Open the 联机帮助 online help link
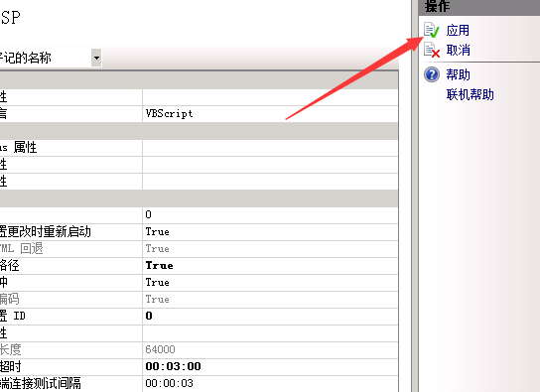The image size is (540, 392). coord(471,94)
